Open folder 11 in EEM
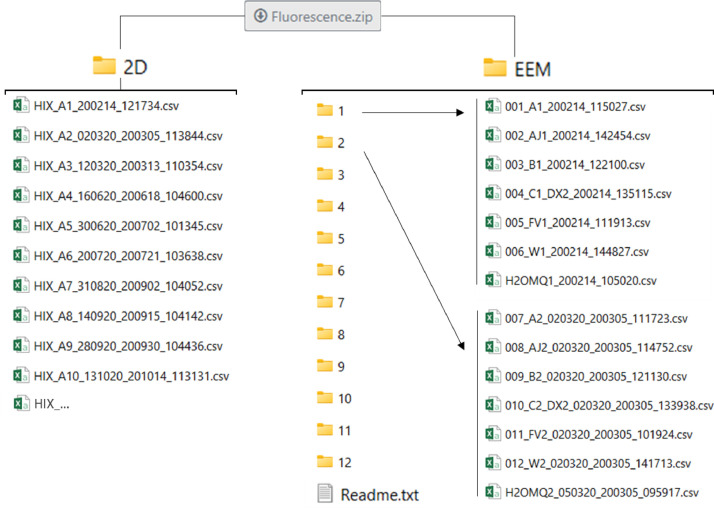Screen dimensions: 714x508 pyautogui.click(x=334, y=430)
